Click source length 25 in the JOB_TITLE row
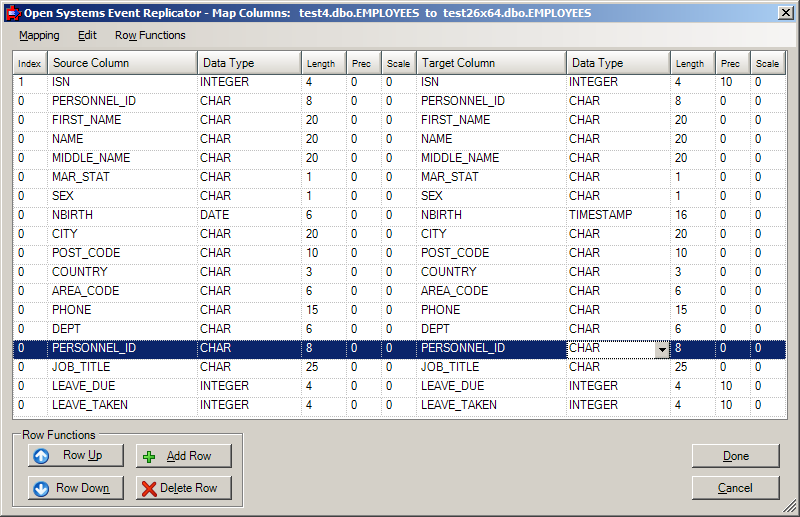The image size is (800, 517). 324,367
